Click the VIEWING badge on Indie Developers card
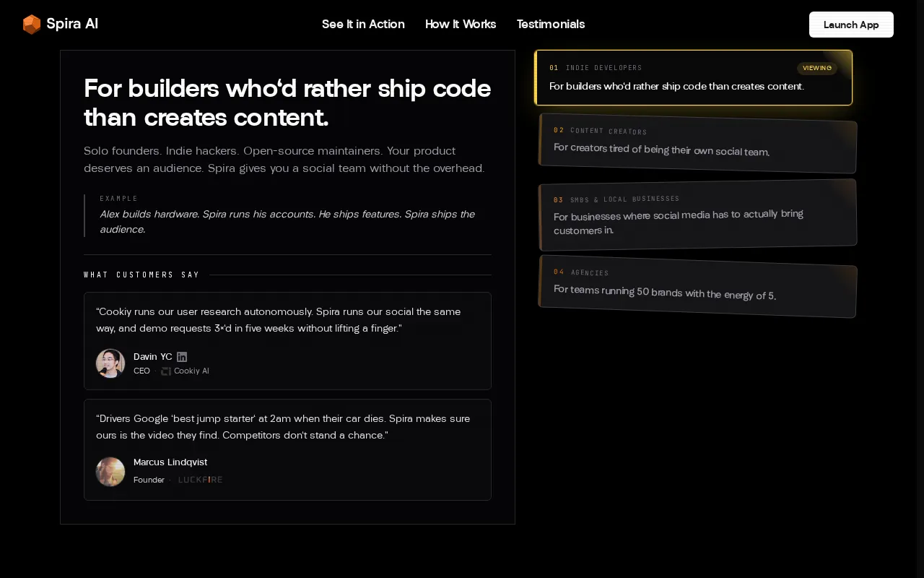924x578 pixels. [x=817, y=68]
